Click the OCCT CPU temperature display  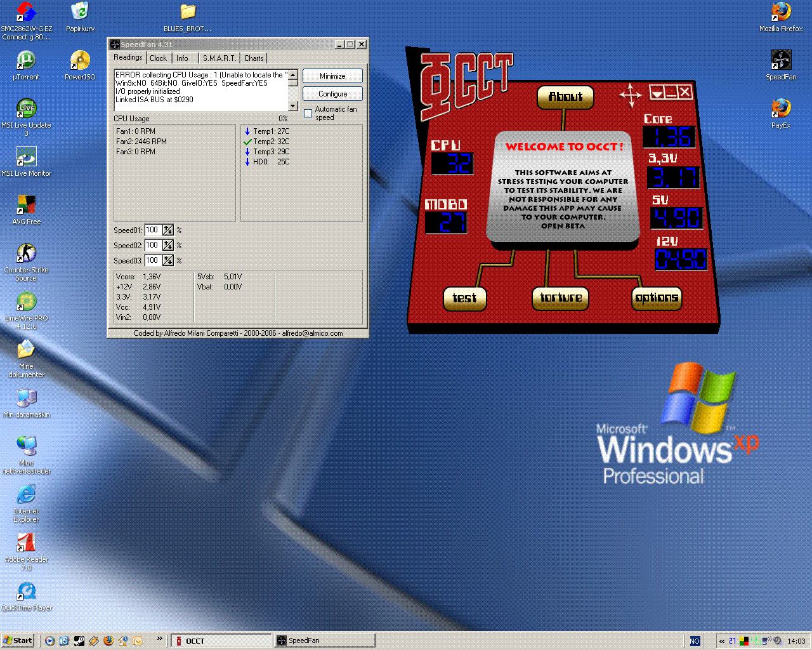453,164
